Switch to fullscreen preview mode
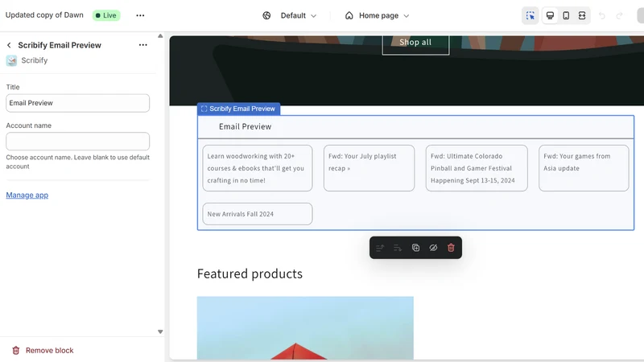The width and height of the screenshot is (644, 362). 582,15
